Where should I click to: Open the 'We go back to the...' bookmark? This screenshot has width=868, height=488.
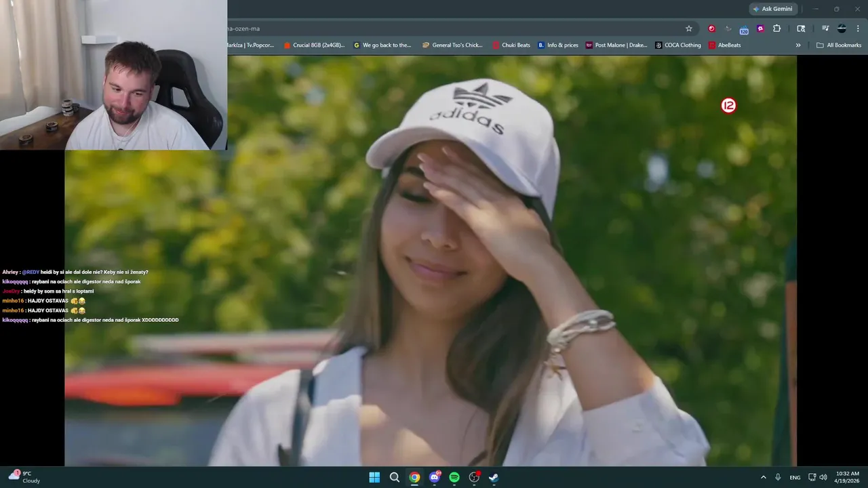382,45
